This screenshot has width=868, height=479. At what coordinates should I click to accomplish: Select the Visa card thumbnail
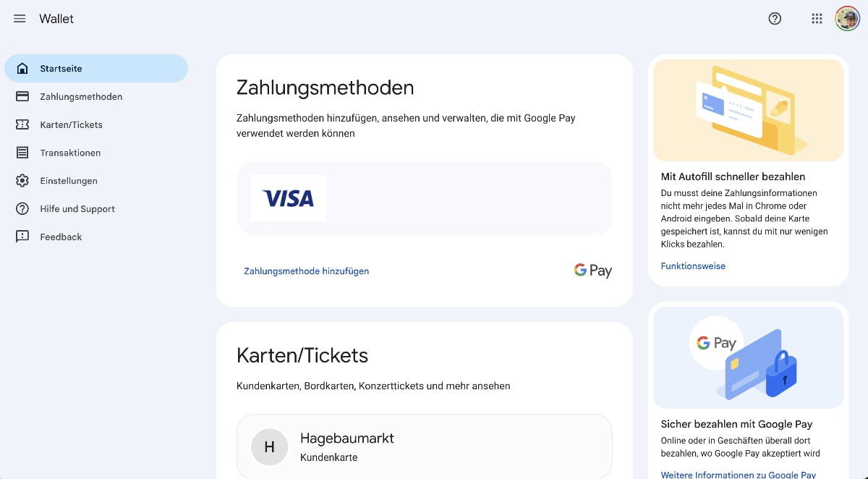tap(287, 198)
